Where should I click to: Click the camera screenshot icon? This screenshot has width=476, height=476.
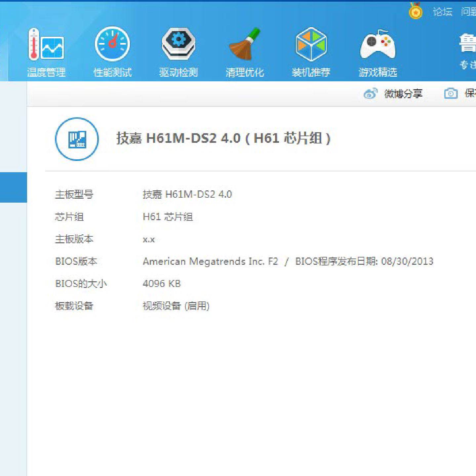coord(451,93)
